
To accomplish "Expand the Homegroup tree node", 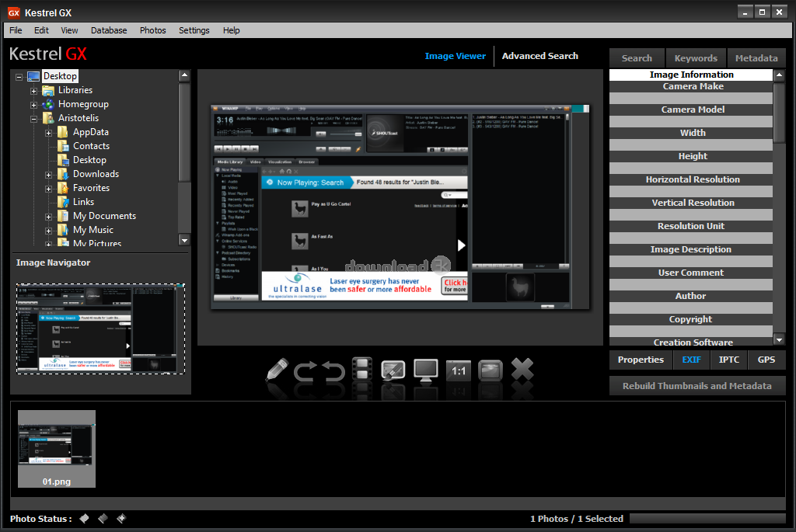I will click(33, 105).
